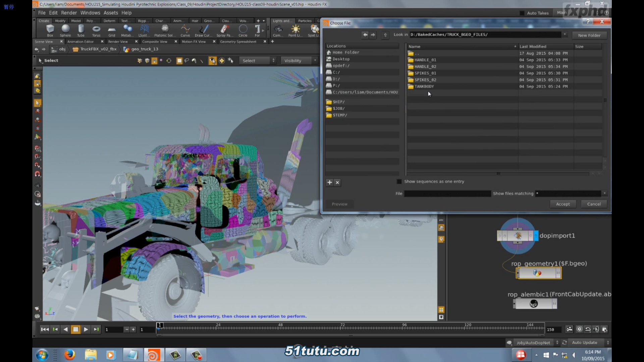
Task: Click the end frame 150 field
Action: click(553, 329)
